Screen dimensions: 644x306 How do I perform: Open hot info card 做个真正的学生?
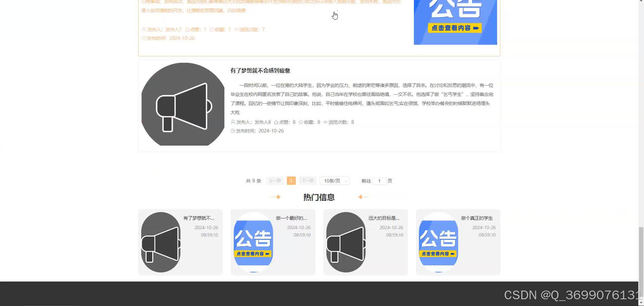[458, 242]
